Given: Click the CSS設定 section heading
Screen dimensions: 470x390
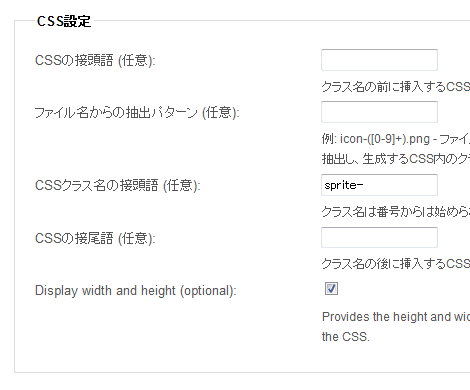Looking at the screenshot, I should tap(64, 21).
